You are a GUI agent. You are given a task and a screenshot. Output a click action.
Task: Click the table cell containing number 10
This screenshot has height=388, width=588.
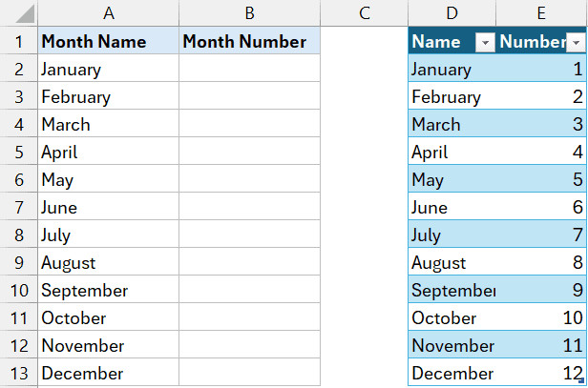pos(541,317)
